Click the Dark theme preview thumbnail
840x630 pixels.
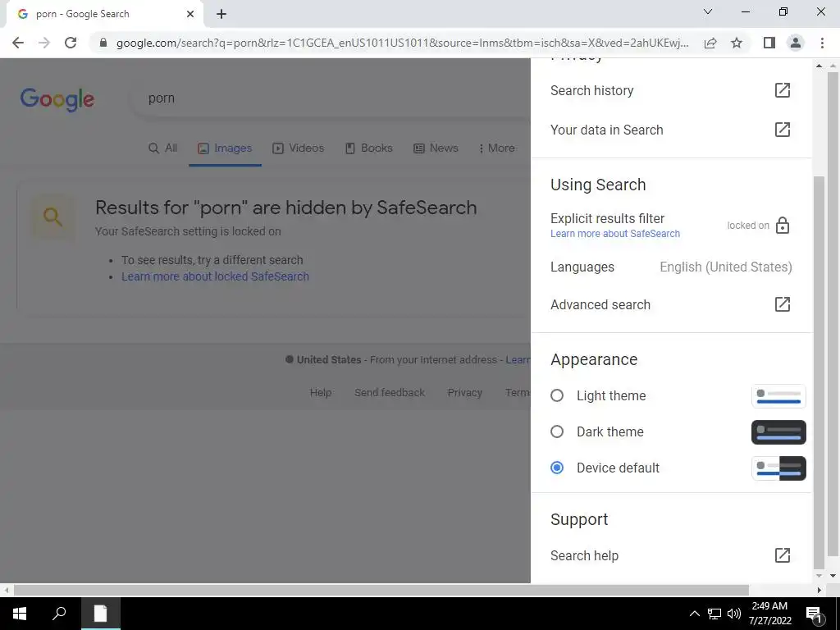coord(778,432)
